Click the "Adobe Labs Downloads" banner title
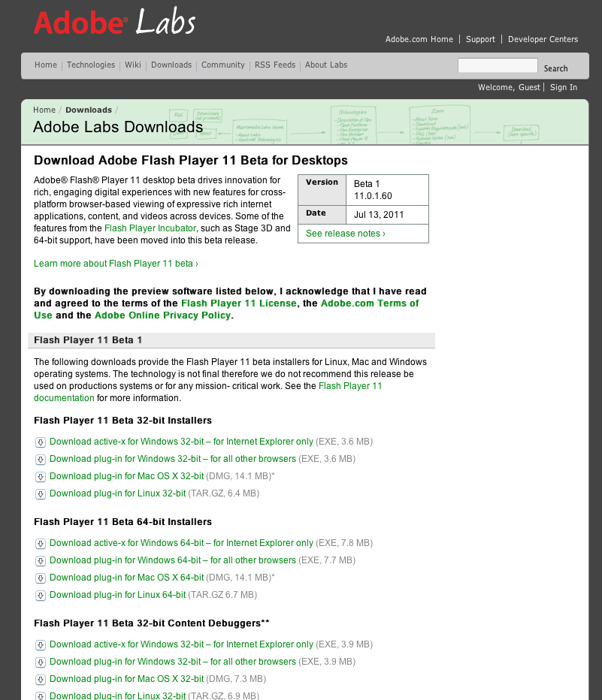 point(118,127)
